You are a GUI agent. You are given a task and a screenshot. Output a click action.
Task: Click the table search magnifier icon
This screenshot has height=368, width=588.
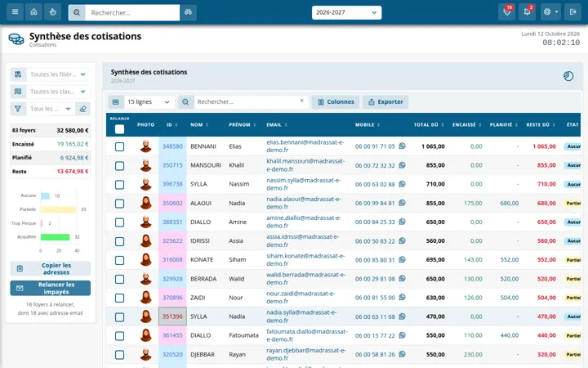pyautogui.click(x=185, y=102)
